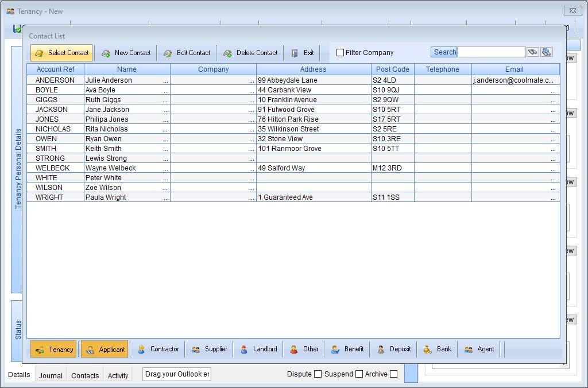Click the Drag your Outlook email field
588x388 pixels.
pyautogui.click(x=177, y=374)
